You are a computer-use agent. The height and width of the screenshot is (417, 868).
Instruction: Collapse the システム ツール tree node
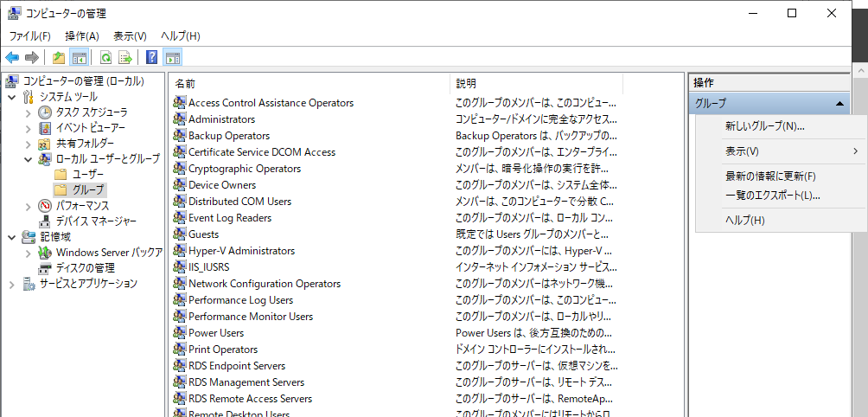click(x=11, y=97)
